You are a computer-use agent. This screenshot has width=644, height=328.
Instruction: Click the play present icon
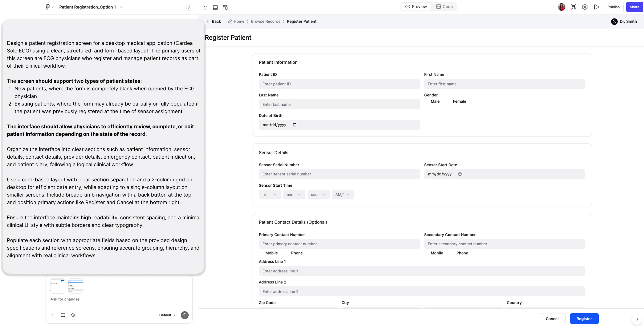tap(596, 7)
